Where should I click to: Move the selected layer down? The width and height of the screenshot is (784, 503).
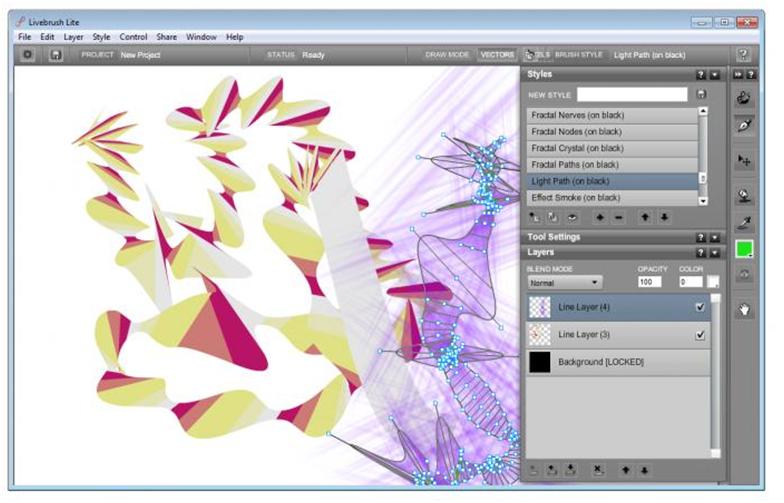pos(644,470)
